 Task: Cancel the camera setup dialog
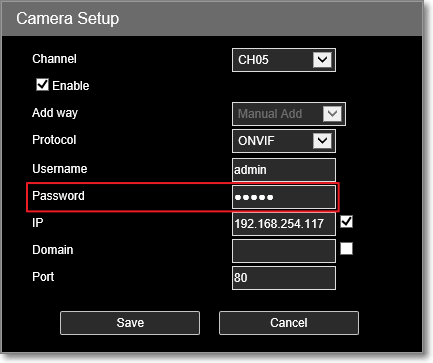click(289, 323)
